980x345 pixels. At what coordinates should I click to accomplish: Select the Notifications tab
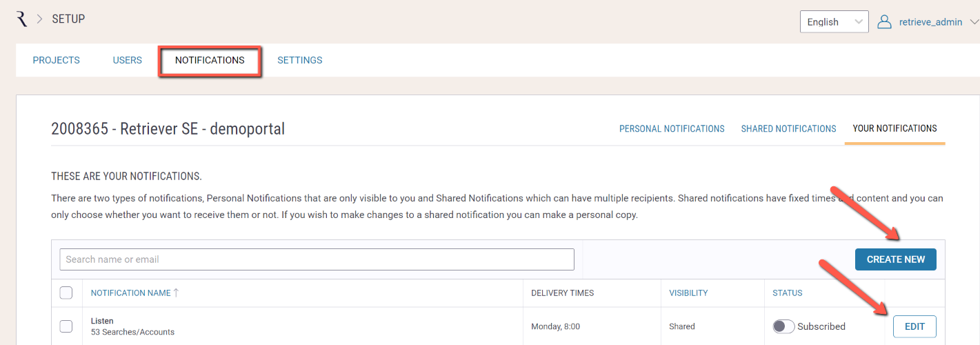tap(210, 60)
